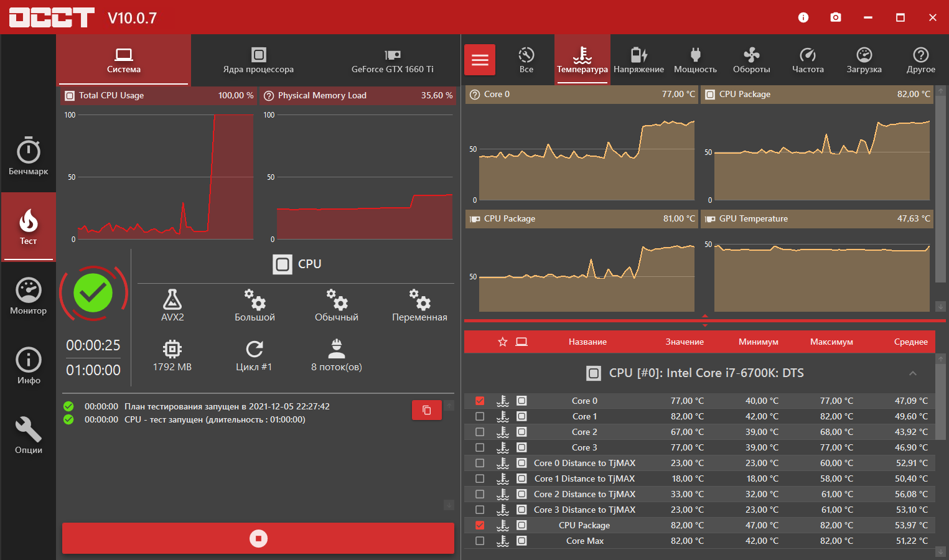Show Все sensors category
The width and height of the screenshot is (949, 560).
(526, 60)
